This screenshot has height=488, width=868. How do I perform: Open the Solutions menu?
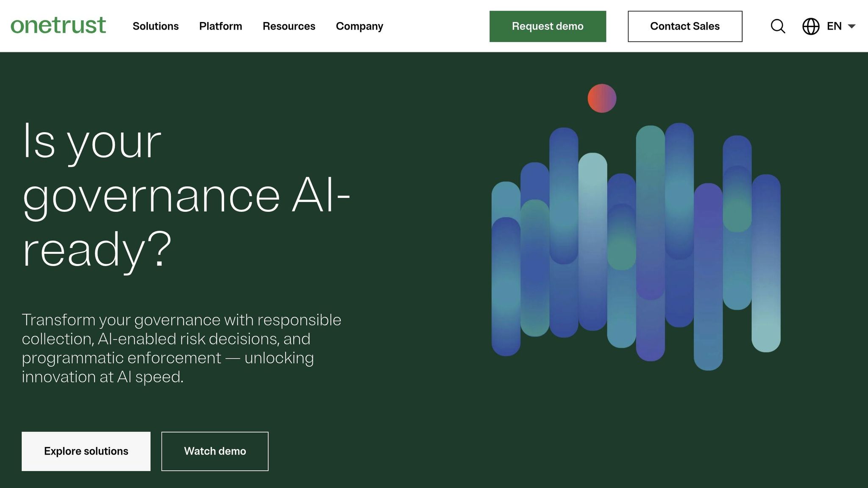tap(156, 26)
